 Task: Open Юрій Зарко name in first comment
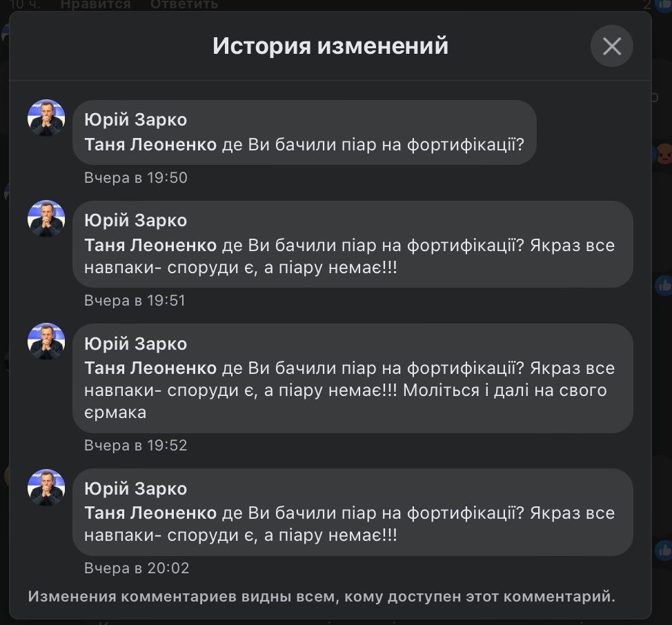135,119
